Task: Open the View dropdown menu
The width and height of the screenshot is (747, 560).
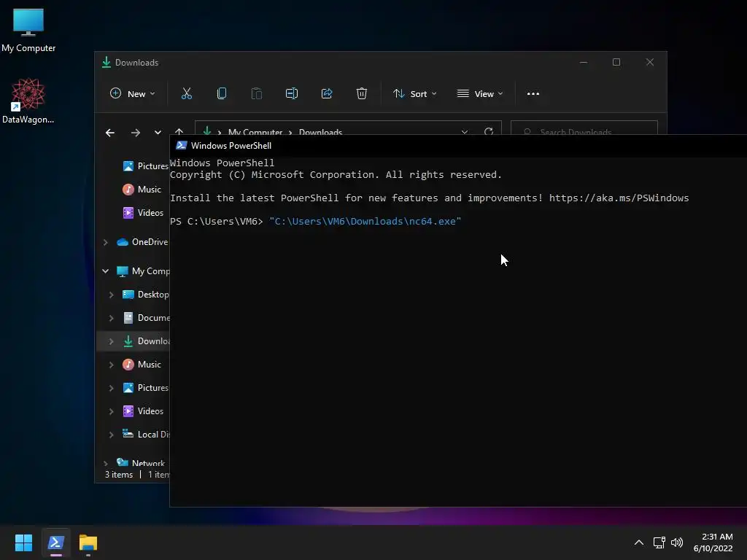Action: click(480, 94)
